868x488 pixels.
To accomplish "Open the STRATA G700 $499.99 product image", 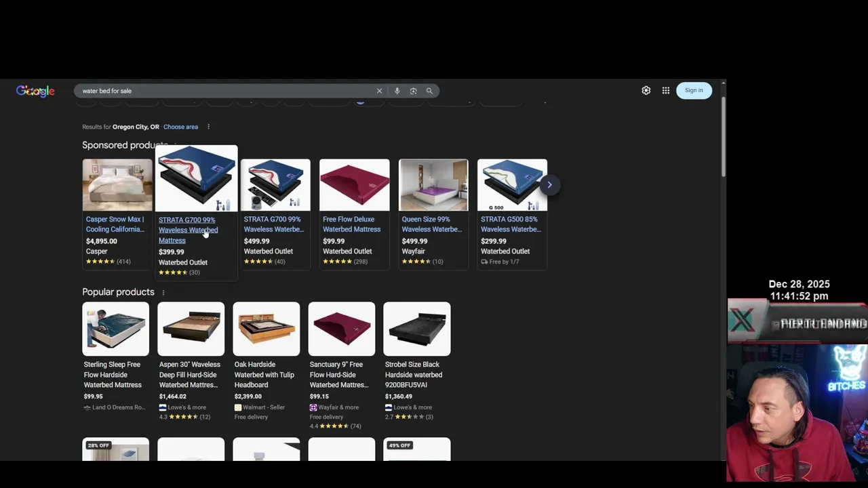I will click(x=275, y=184).
